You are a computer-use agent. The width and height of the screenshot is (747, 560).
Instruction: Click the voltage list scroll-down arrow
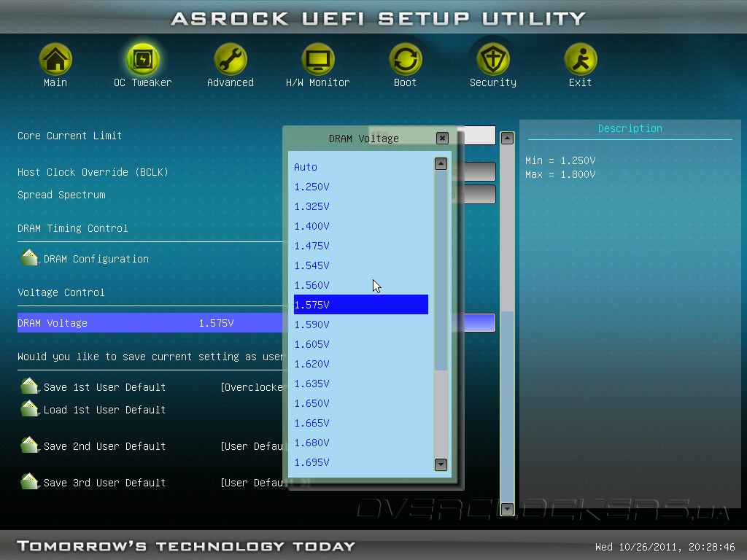441,464
